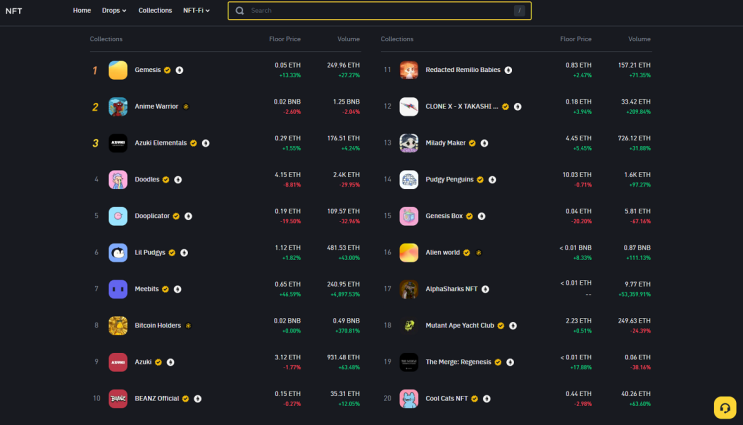Open the Genesis Box collection icon
743x425 pixels.
[x=409, y=216]
